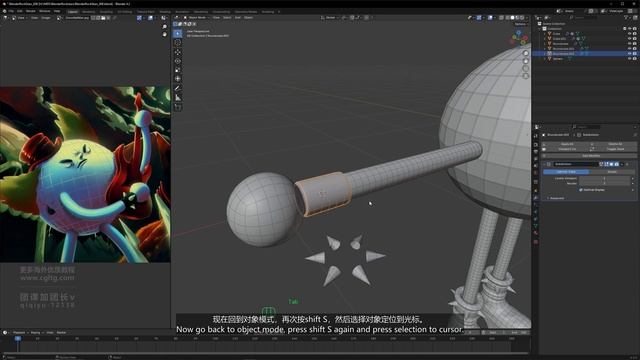Image resolution: width=640 pixels, height=360 pixels.
Task: Open the 3D viewport editor type dropdown
Action: pyautogui.click(x=177, y=18)
